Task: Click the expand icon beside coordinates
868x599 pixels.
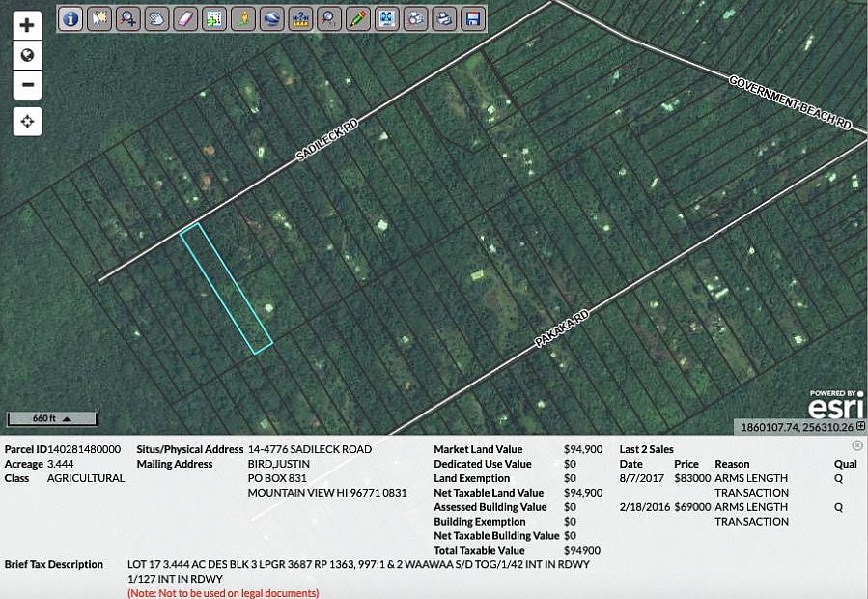Action: point(860,425)
